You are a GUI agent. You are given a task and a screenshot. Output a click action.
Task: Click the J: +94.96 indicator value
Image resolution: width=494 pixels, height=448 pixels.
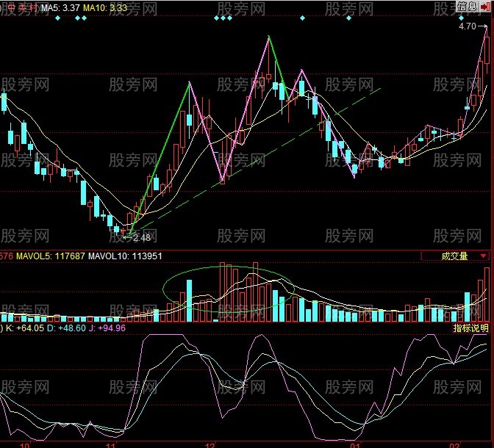[107, 328]
